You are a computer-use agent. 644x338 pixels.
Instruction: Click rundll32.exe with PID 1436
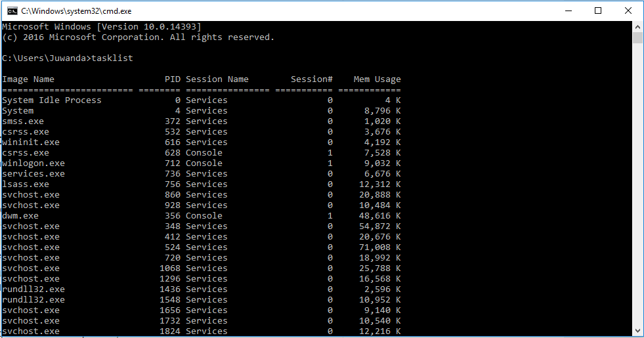[x=33, y=289]
